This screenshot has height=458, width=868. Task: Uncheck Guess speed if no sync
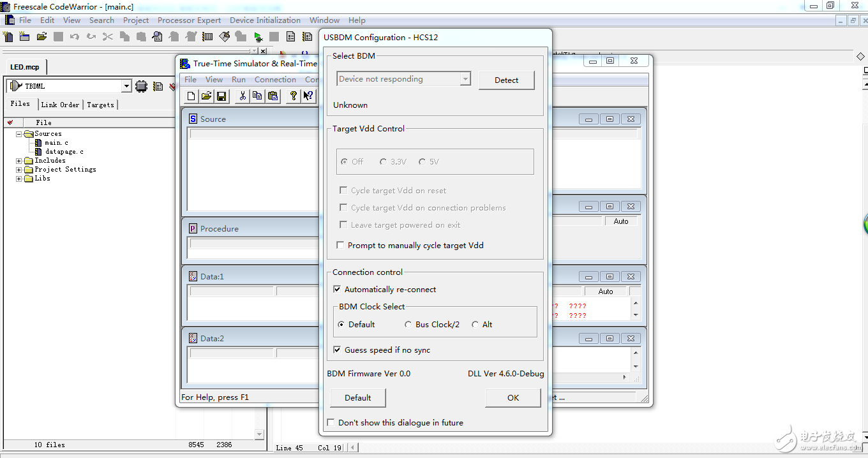tap(338, 350)
